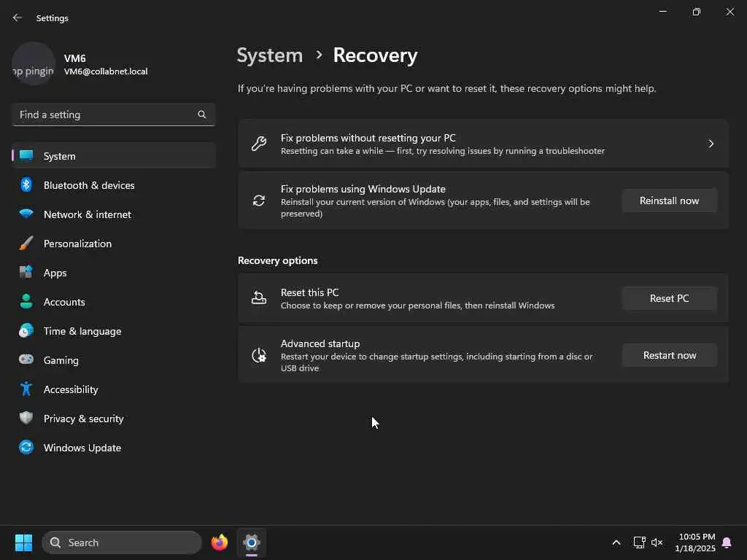Click the Windows Update sync icon

pos(26,447)
